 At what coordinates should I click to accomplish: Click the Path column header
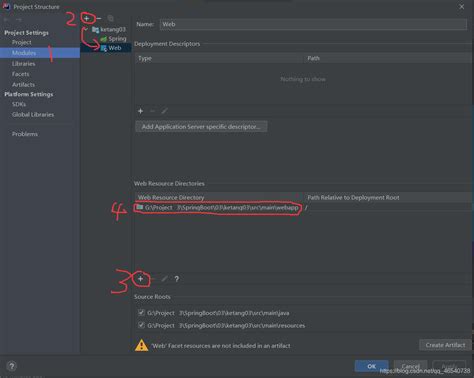[388, 58]
